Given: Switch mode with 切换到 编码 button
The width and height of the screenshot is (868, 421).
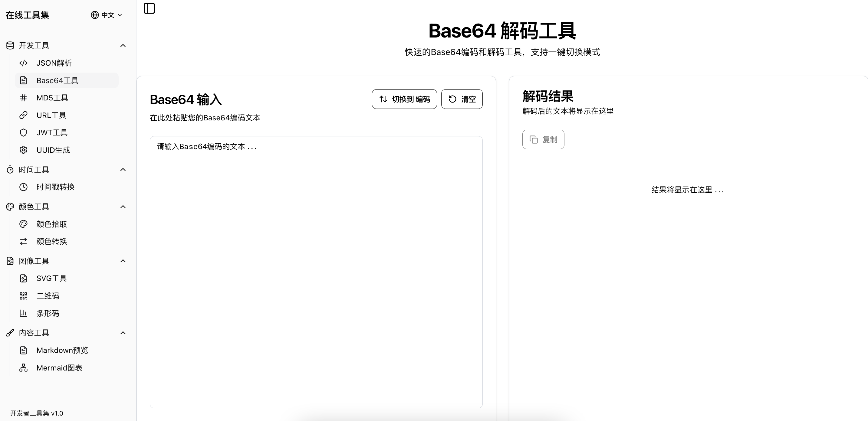Looking at the screenshot, I should 404,99.
